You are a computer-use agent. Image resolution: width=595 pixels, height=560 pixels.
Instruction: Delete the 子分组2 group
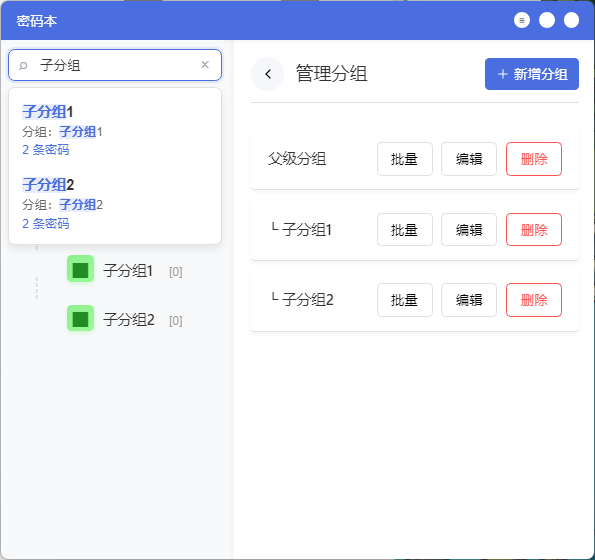tap(534, 300)
